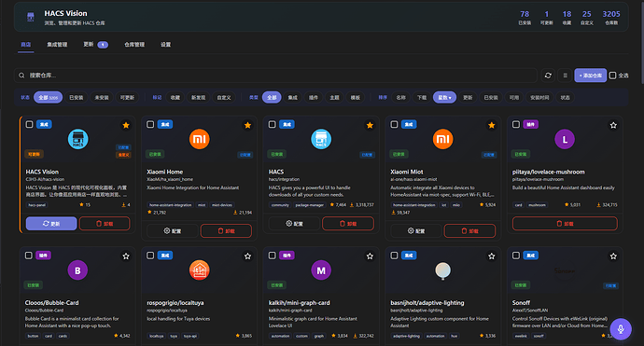Select the downloads sort option
This screenshot has width=644, height=346.
[422, 98]
